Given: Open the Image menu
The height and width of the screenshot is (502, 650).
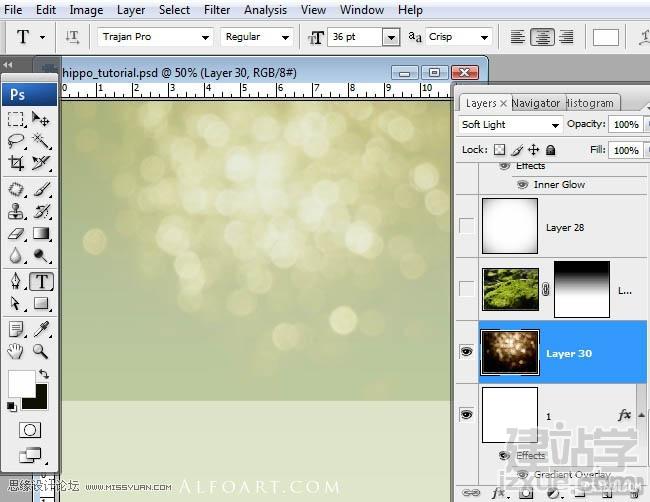Looking at the screenshot, I should (x=86, y=10).
